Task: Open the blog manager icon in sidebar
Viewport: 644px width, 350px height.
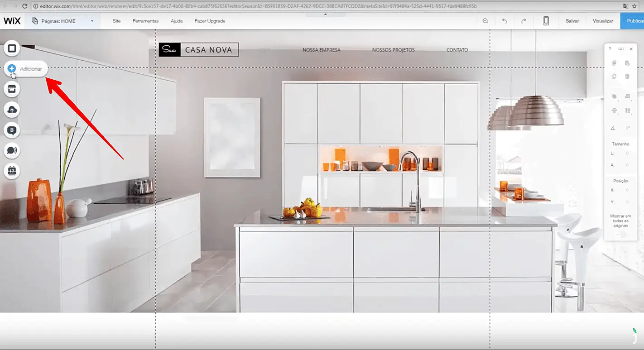Action: pos(12,130)
